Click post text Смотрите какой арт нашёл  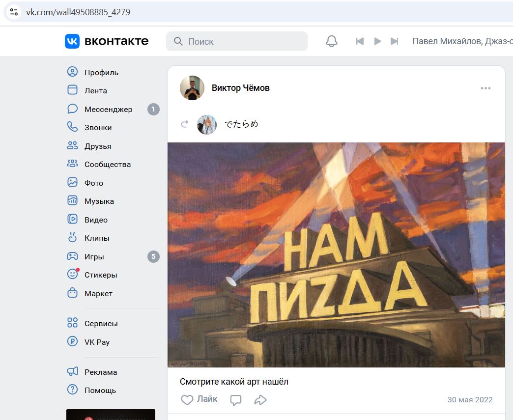point(234,382)
